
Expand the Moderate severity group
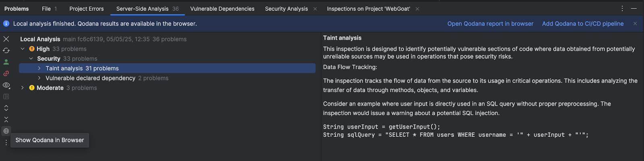[x=23, y=88]
